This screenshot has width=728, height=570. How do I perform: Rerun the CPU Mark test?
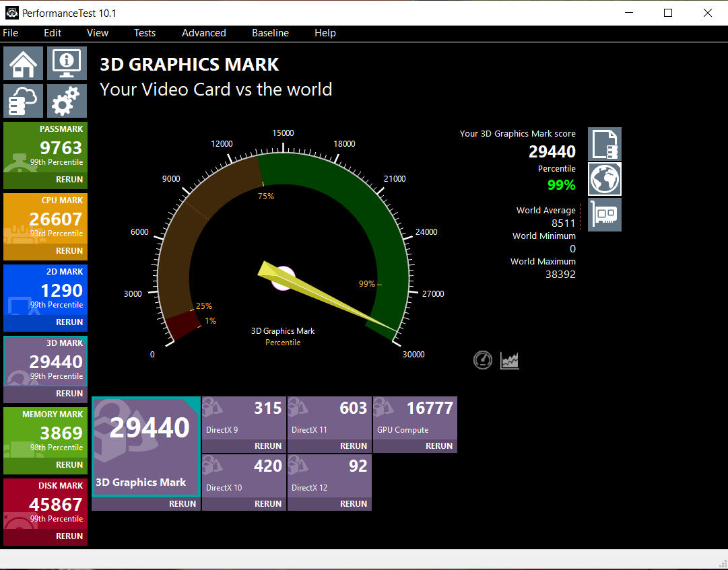click(69, 251)
